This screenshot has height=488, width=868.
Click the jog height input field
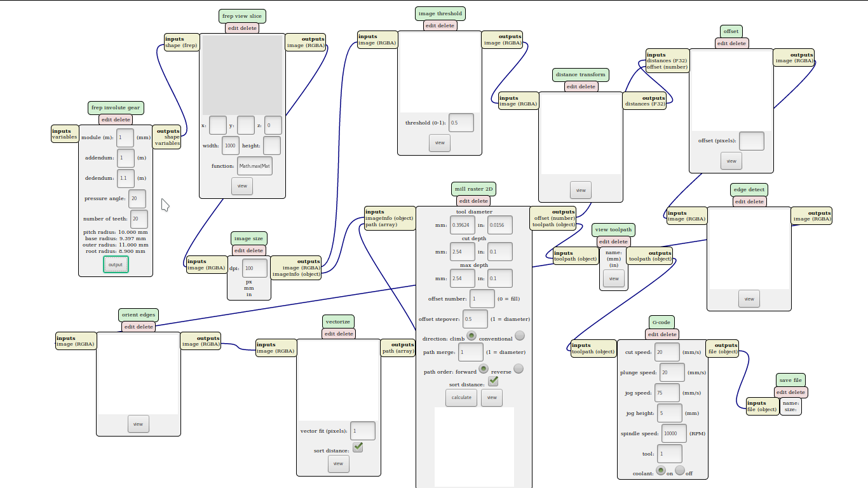coord(670,413)
